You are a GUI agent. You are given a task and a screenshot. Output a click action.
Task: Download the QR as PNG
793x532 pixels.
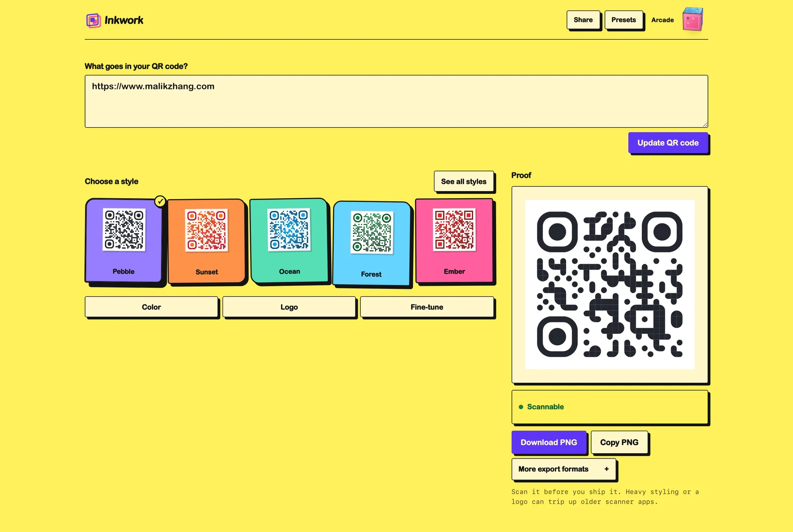pos(549,442)
